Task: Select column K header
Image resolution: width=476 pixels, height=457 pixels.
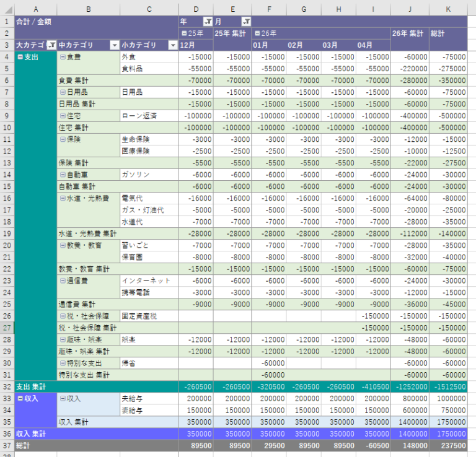Action: pos(448,9)
